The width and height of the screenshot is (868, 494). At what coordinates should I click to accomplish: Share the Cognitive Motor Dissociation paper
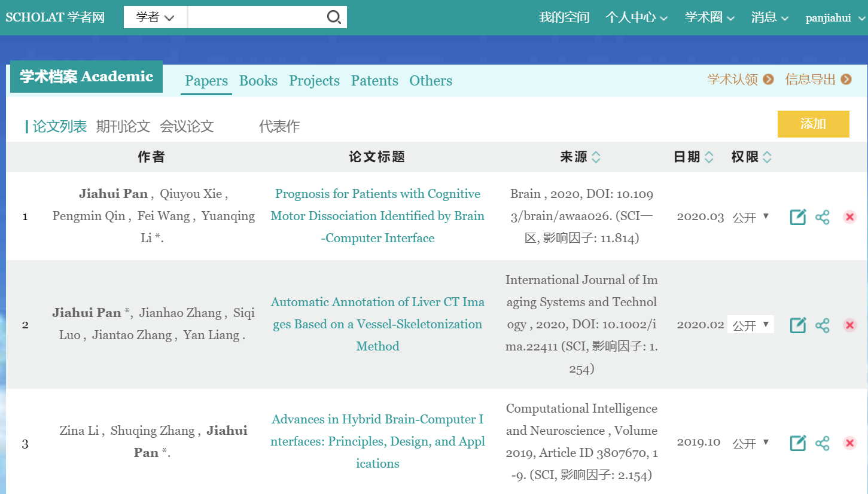pyautogui.click(x=823, y=217)
